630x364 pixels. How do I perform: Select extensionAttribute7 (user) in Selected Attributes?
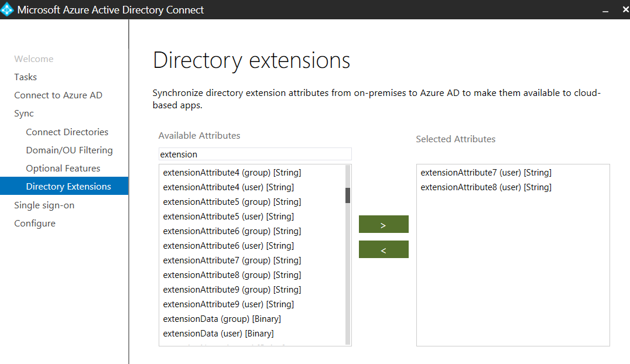click(484, 172)
